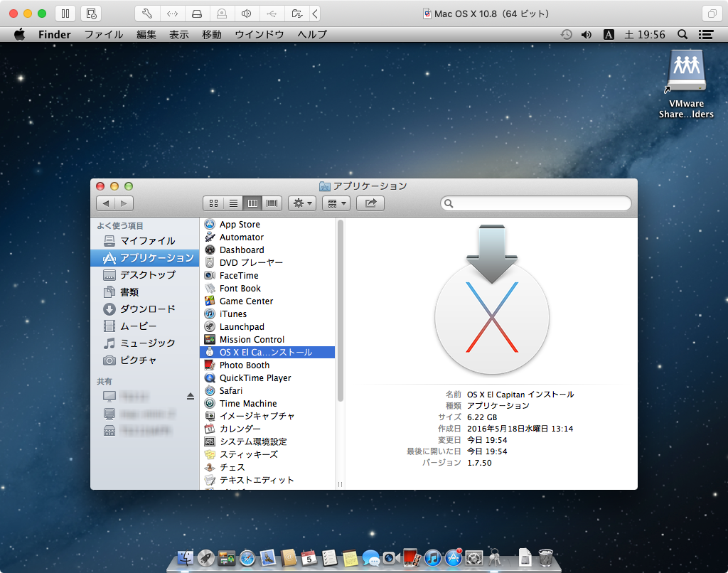Viewport: 728px width, 573px height.
Task: Click the Finder search field
Action: tap(536, 203)
